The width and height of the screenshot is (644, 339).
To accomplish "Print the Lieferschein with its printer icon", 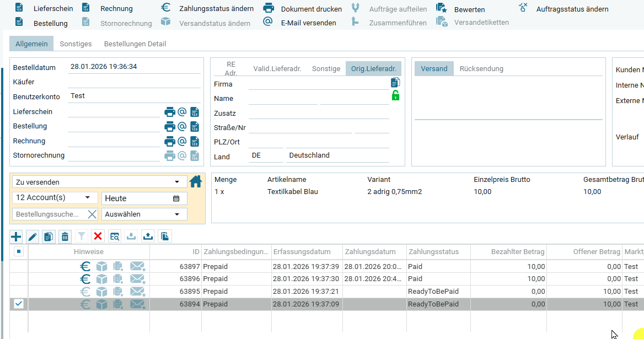I will click(170, 112).
